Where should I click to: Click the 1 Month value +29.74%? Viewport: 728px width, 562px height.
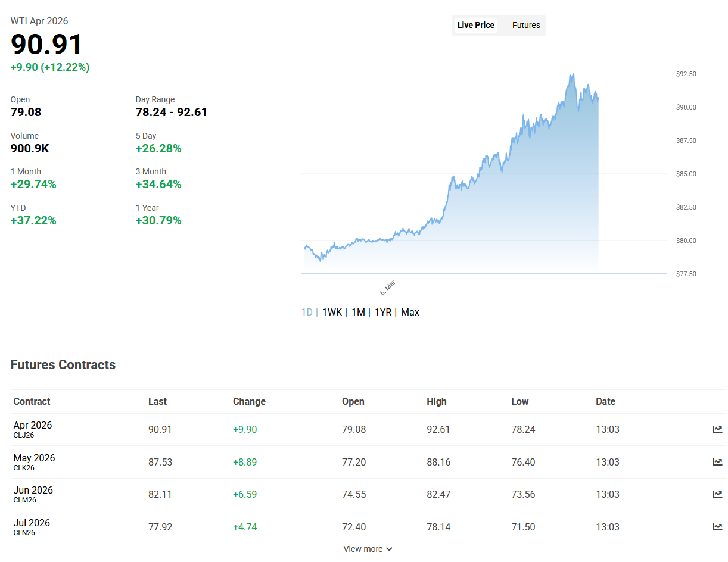(x=33, y=184)
